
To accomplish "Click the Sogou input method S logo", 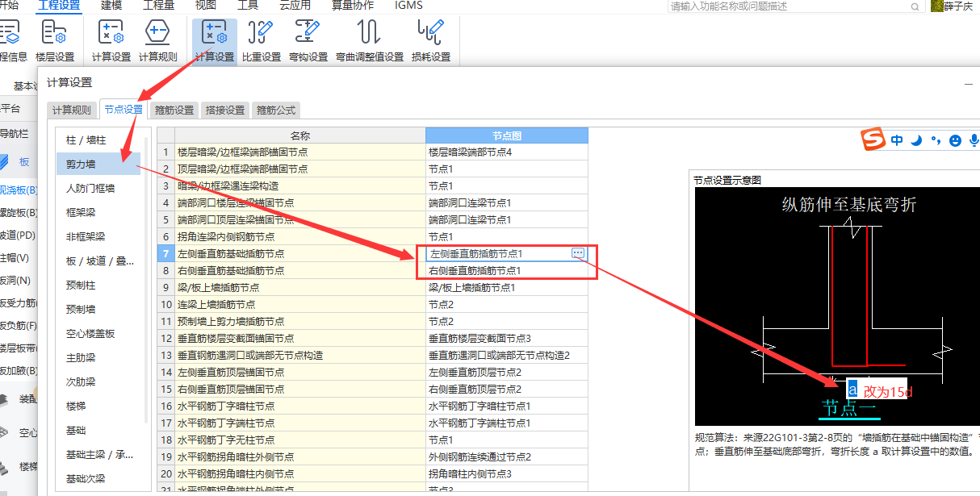I will tap(873, 140).
